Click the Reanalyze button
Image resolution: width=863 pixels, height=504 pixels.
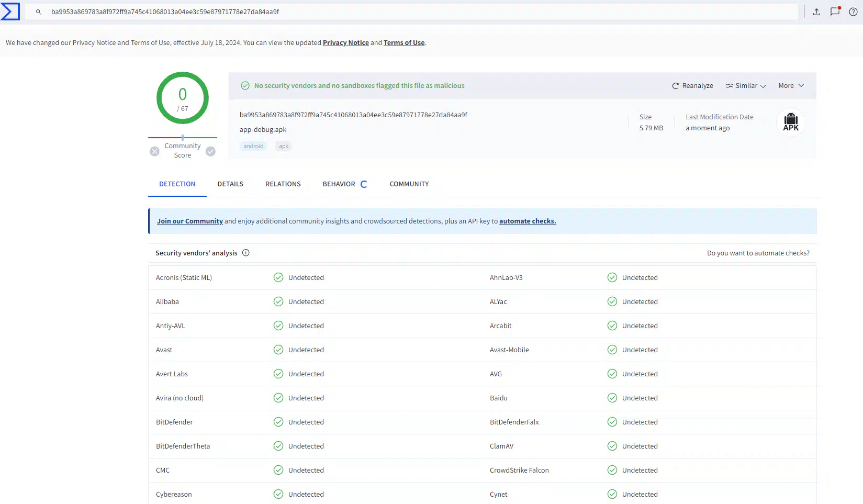pyautogui.click(x=692, y=85)
